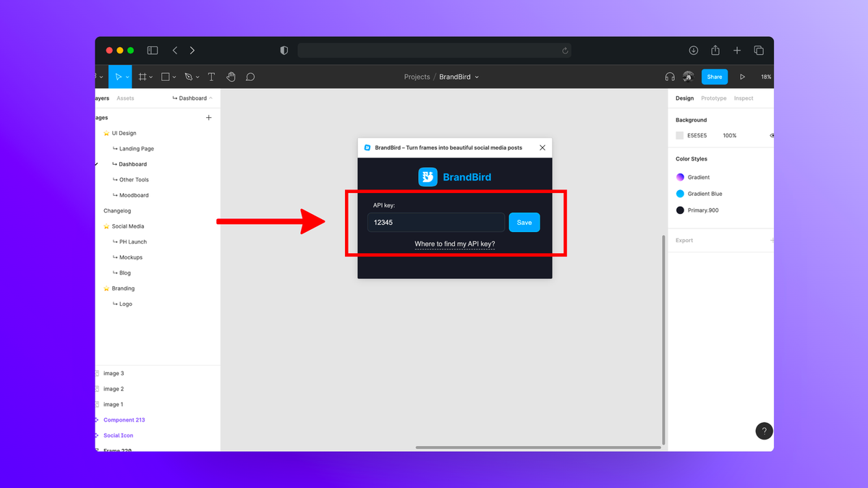
Task: Click the BrandBird logo in plugin
Action: click(427, 177)
